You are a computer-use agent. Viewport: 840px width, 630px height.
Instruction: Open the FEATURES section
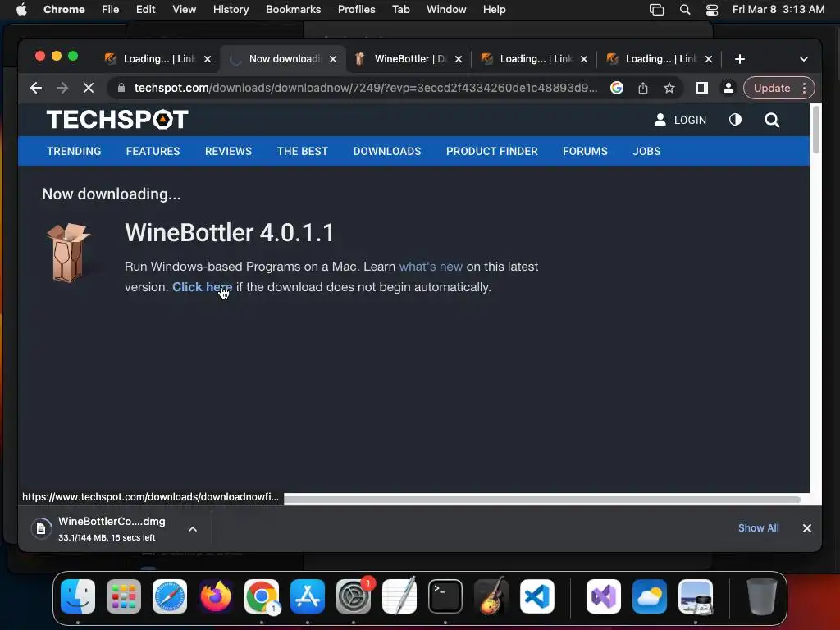153,151
